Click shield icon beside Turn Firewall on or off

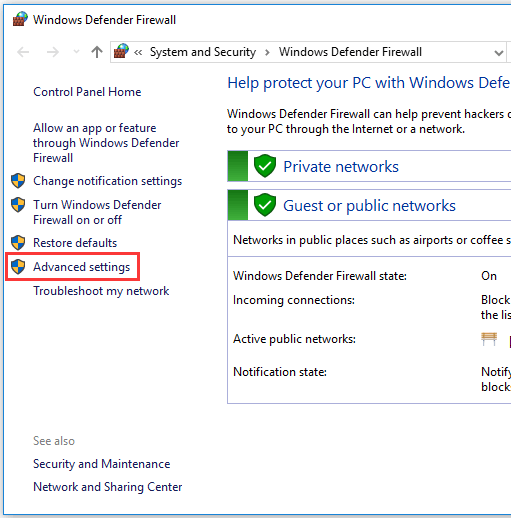click(x=18, y=205)
